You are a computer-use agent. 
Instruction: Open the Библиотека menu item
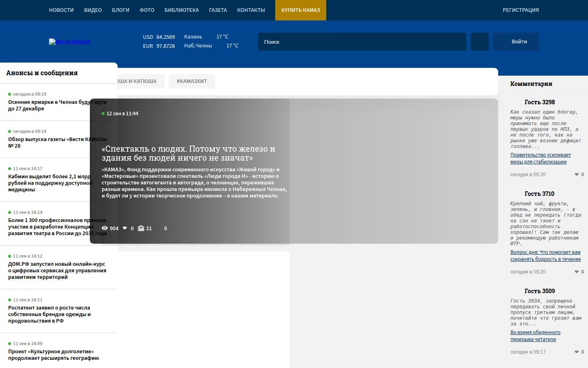(182, 10)
